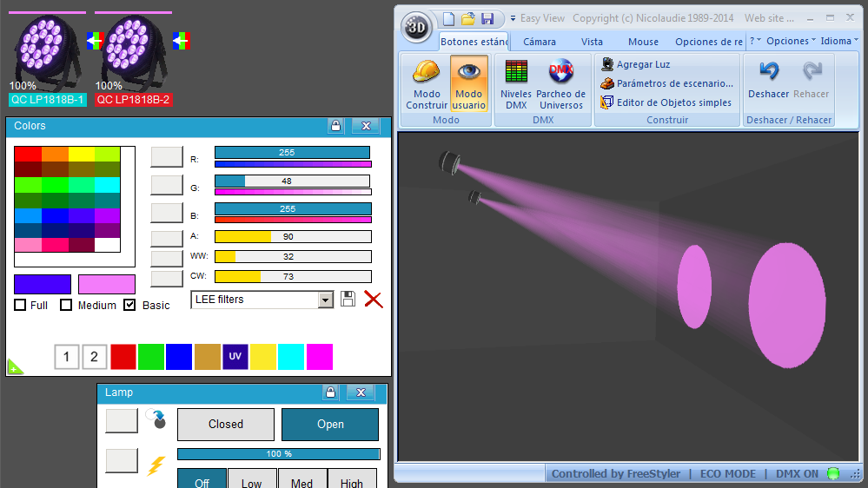
Task: Switch to the Botones estándar tab
Action: (x=474, y=42)
